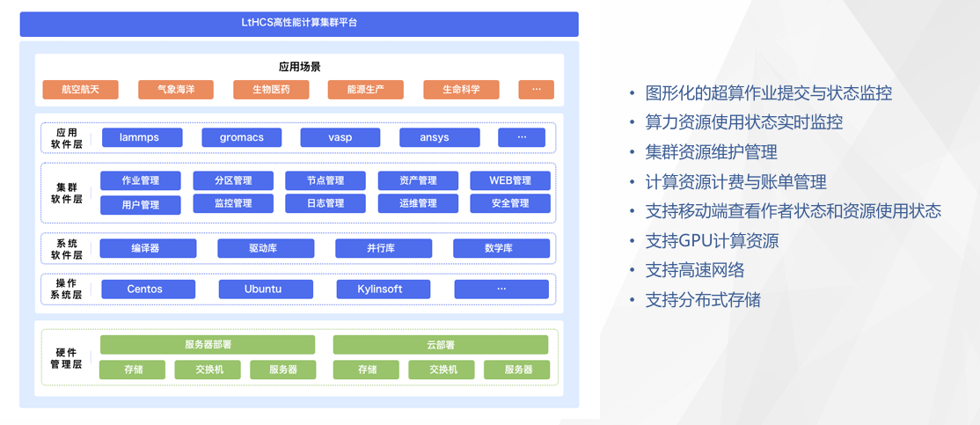The image size is (980, 425).
Task: Pick the Kylinsoft operating system box
Action: tap(384, 289)
